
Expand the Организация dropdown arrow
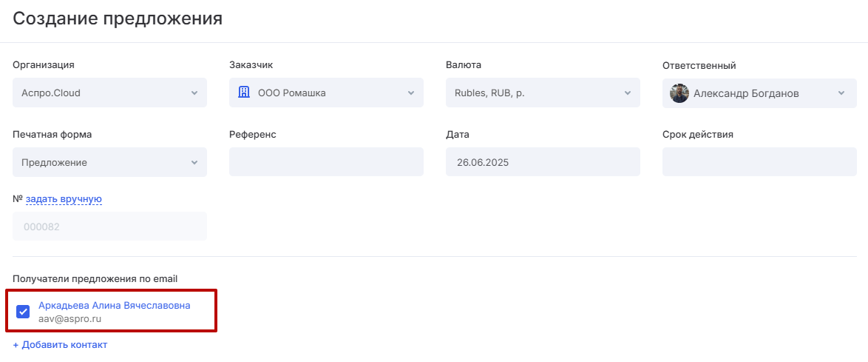[194, 93]
